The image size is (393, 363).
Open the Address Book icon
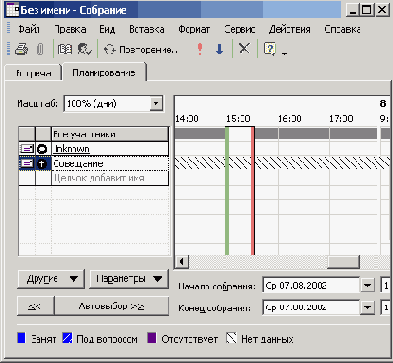point(65,49)
